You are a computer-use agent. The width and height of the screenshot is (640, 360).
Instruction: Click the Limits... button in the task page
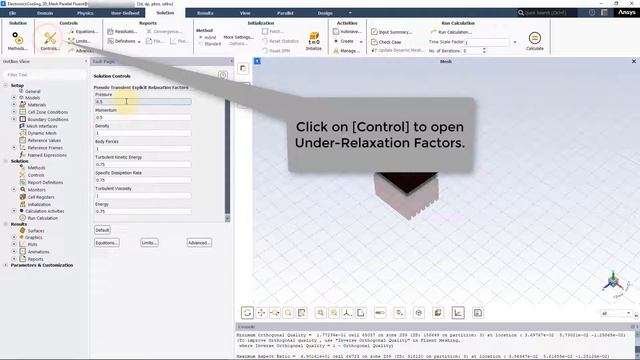(149, 242)
